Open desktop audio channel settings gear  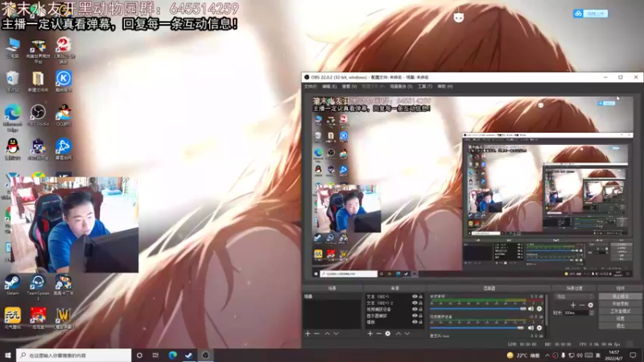(539, 309)
